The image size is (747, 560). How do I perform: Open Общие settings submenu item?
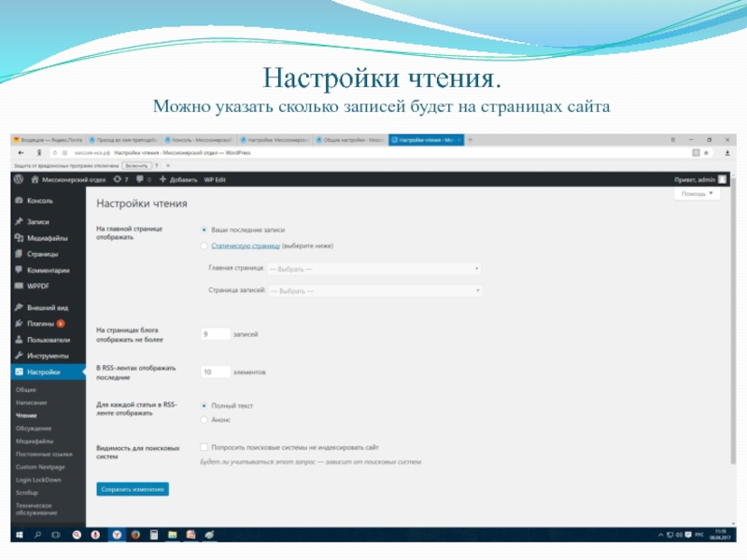click(x=26, y=389)
